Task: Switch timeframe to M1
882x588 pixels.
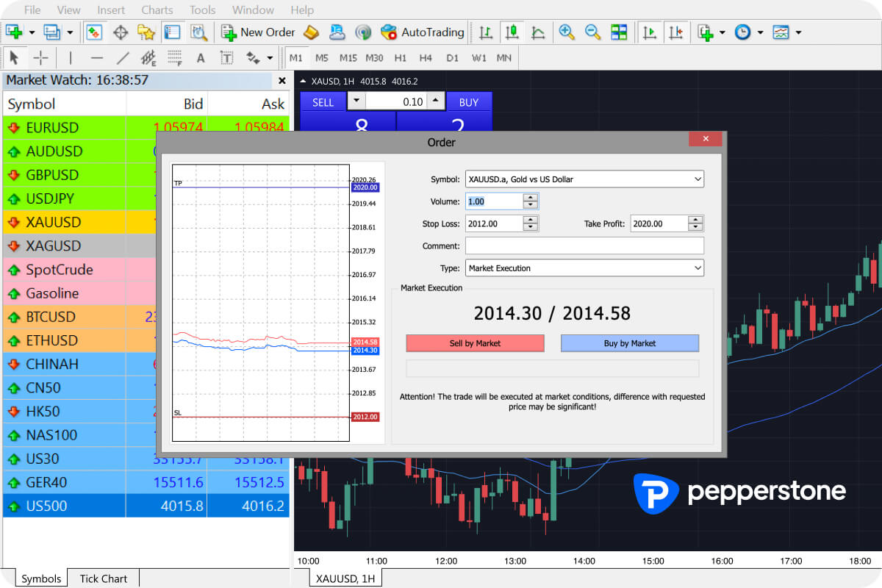Action: (x=296, y=58)
